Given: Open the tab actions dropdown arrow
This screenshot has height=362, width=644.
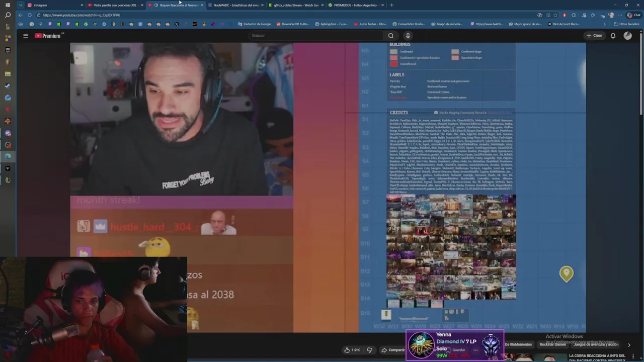Looking at the screenshot, I should pyautogui.click(x=20, y=5).
